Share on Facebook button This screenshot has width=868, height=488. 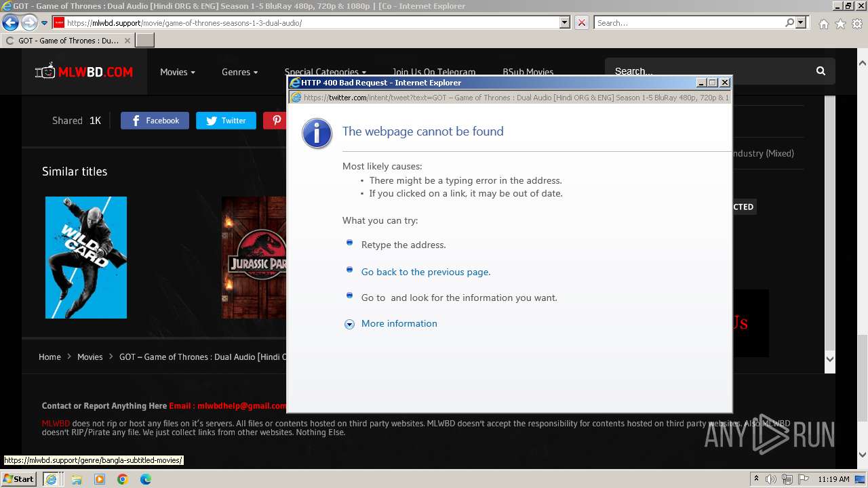(155, 121)
